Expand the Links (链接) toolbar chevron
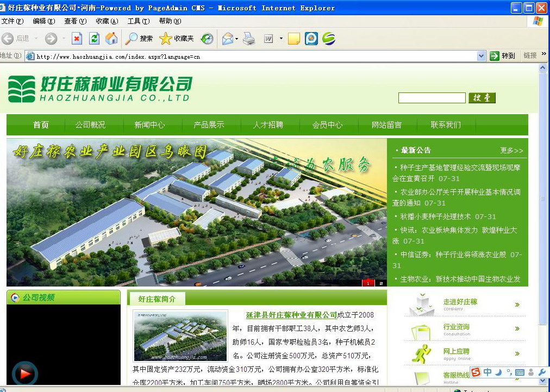The width and height of the screenshot is (550, 392). click(543, 54)
